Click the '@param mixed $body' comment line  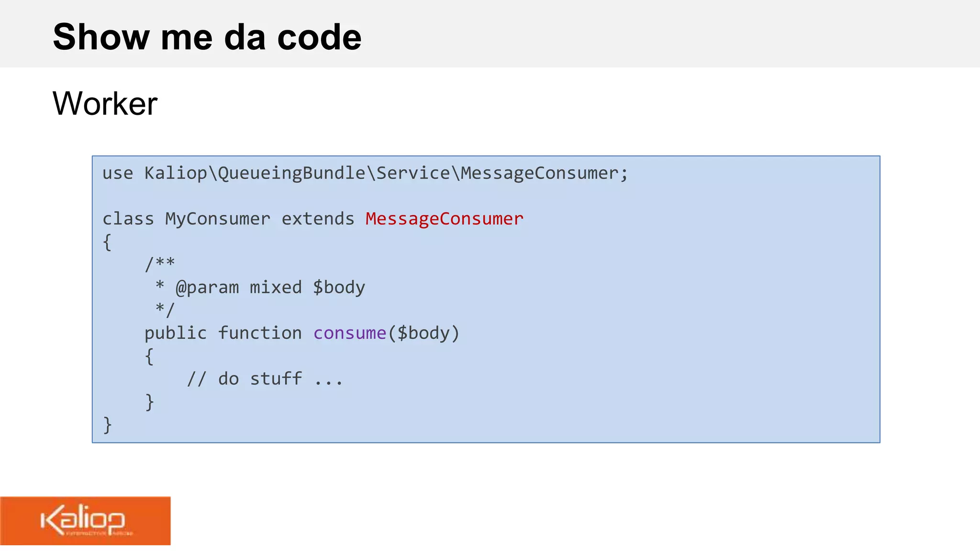click(x=260, y=287)
